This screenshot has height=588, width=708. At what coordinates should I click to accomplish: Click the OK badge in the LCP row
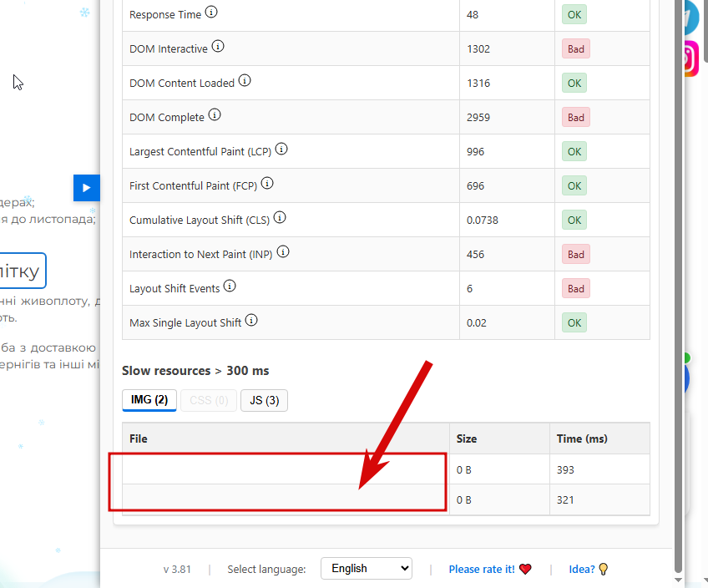tap(574, 152)
